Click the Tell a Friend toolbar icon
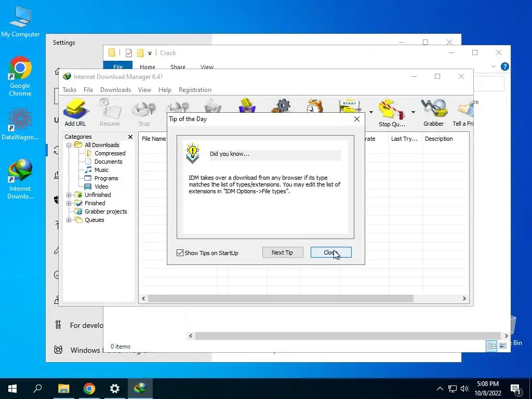The width and height of the screenshot is (532, 399). point(463,113)
